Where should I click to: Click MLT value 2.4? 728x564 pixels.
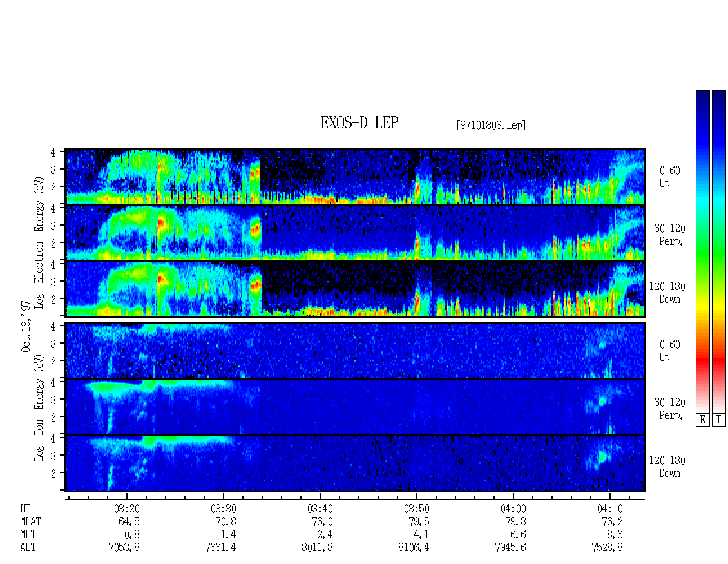pyautogui.click(x=325, y=535)
